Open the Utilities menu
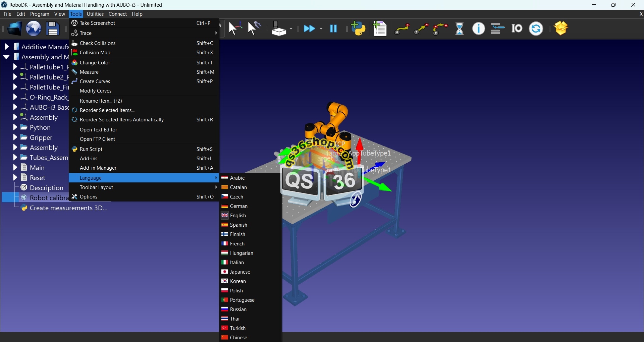Viewport: 644px width, 342px height. tap(95, 14)
